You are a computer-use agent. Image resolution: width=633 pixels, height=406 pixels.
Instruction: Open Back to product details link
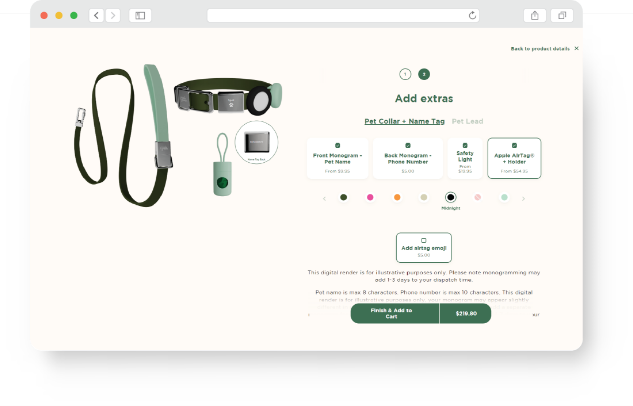click(540, 48)
